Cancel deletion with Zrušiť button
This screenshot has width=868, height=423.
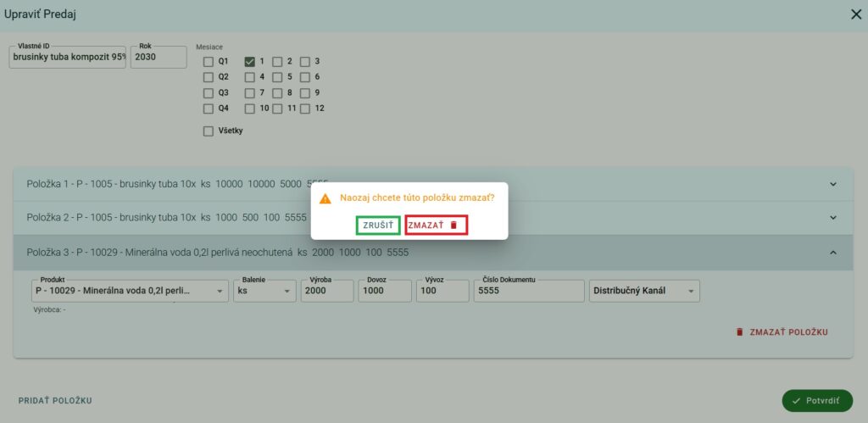pyautogui.click(x=378, y=225)
